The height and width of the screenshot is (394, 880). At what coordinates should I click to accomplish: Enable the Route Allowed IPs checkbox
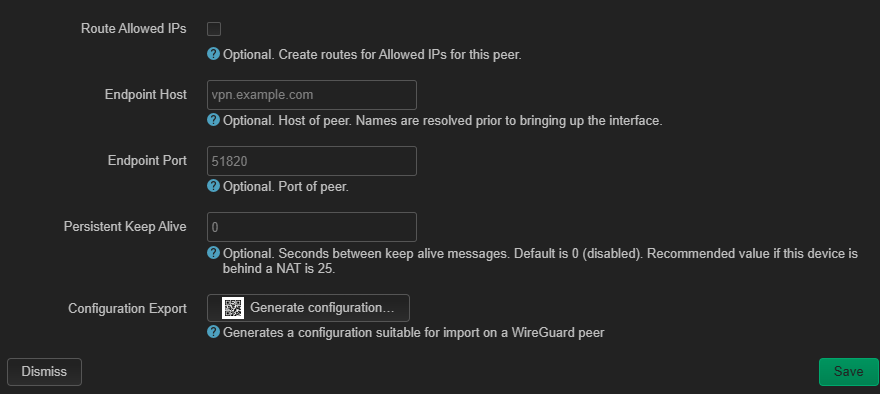(x=214, y=29)
